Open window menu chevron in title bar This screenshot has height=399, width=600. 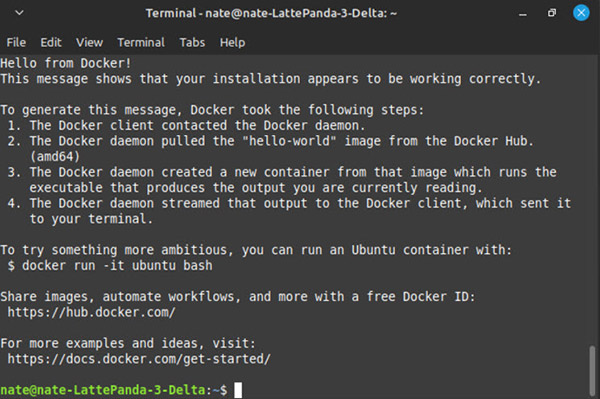pyautogui.click(x=19, y=13)
